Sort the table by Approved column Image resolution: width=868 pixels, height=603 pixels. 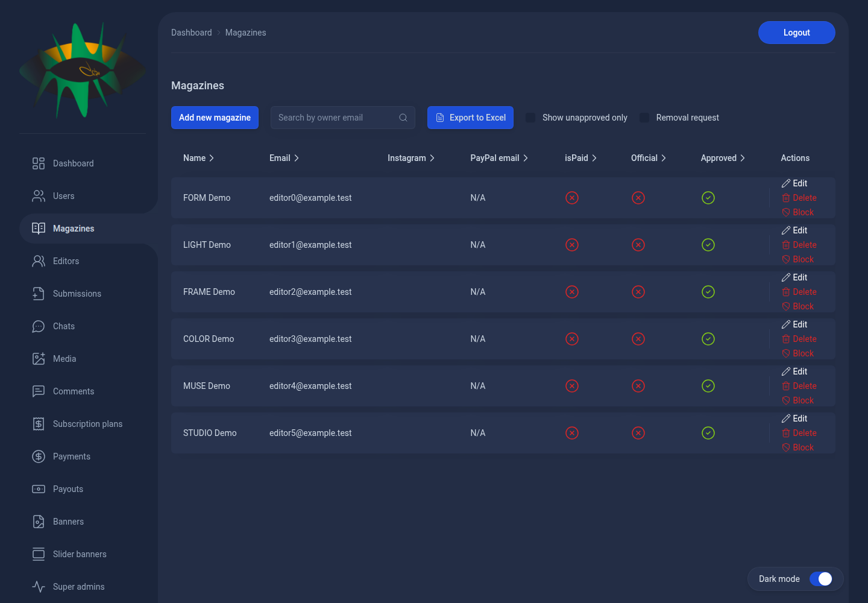(723, 158)
